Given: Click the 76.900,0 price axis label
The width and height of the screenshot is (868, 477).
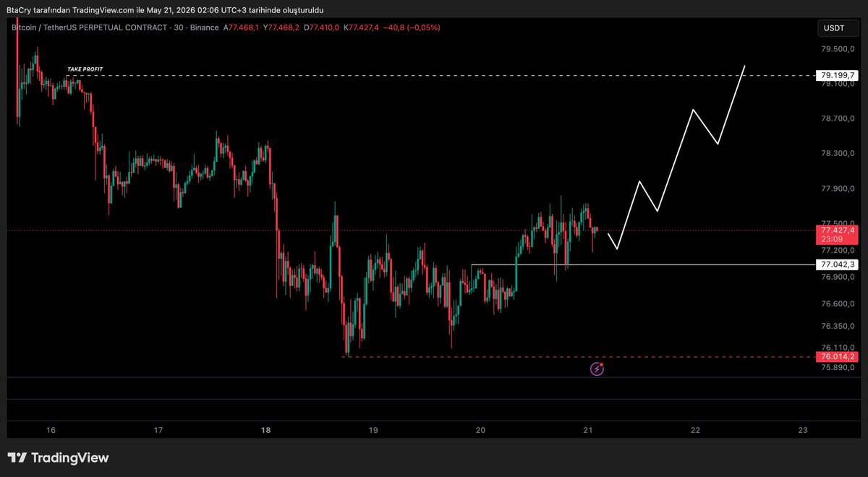Looking at the screenshot, I should click(839, 278).
